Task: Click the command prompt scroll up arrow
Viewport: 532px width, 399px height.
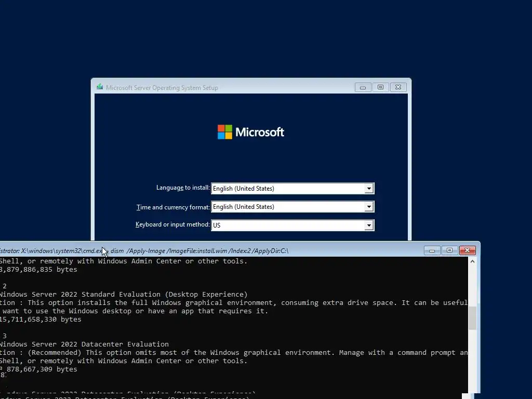Action: [x=472, y=262]
